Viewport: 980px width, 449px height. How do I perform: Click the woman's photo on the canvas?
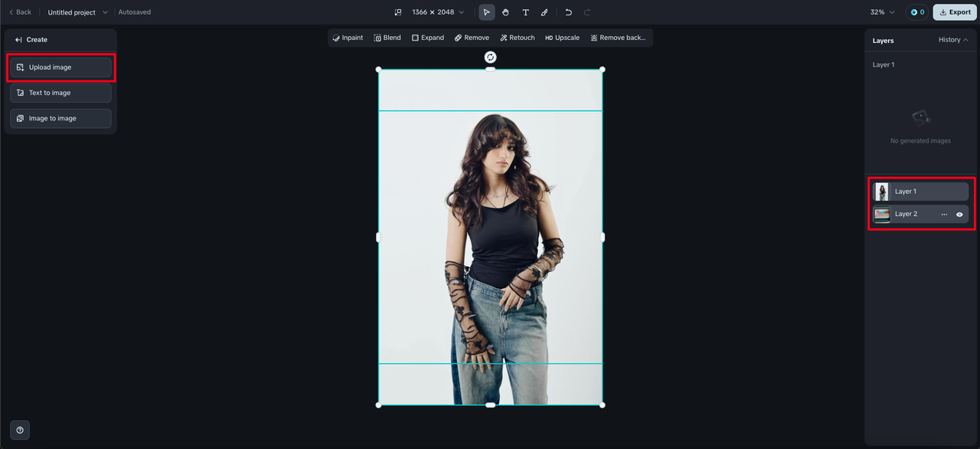pyautogui.click(x=491, y=238)
